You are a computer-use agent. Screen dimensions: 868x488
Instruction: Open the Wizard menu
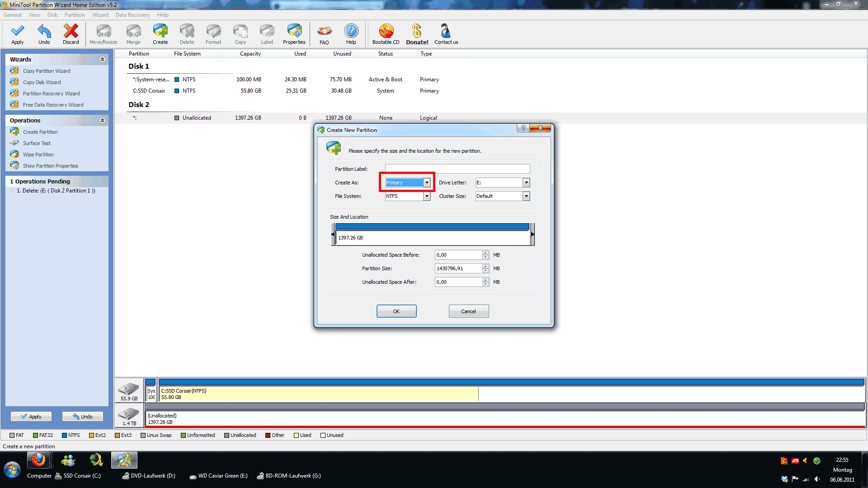coord(100,15)
